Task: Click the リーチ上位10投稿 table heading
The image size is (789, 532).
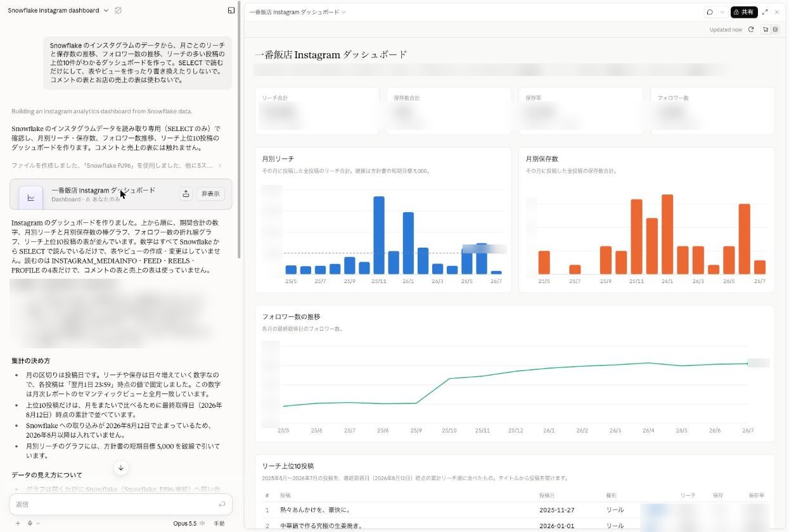Action: (288, 465)
